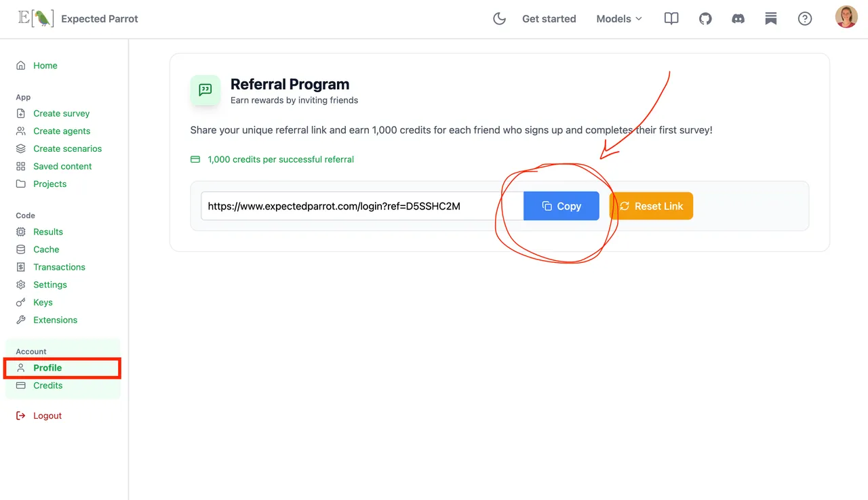Click the Create scenarios layers icon
This screenshot has height=500, width=868.
tap(21, 148)
